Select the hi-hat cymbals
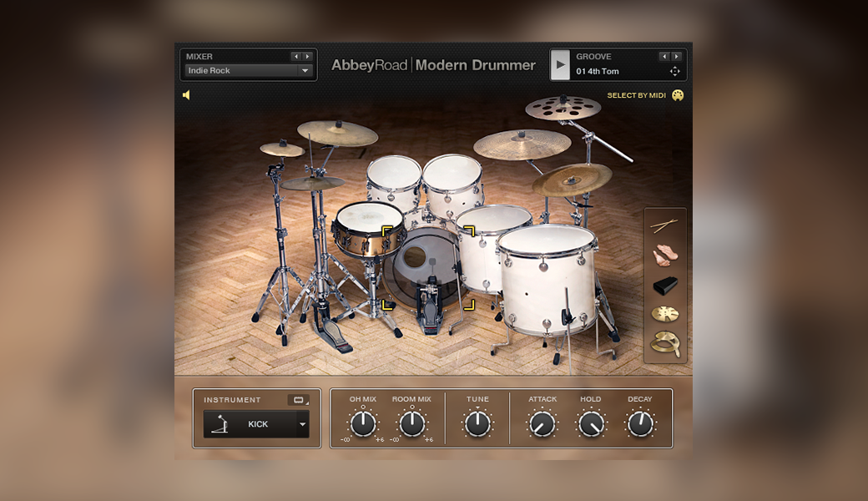Screen dimensions: 868x501 point(313,183)
